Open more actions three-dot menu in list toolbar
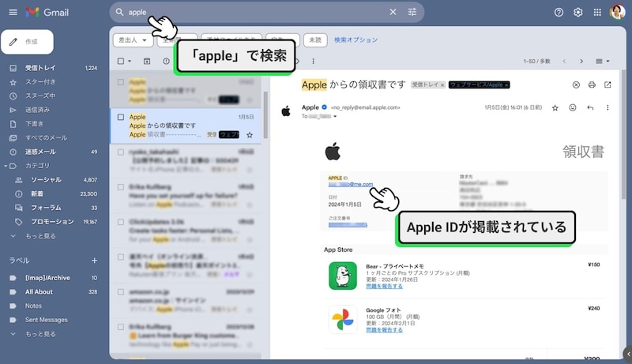 [x=313, y=62]
